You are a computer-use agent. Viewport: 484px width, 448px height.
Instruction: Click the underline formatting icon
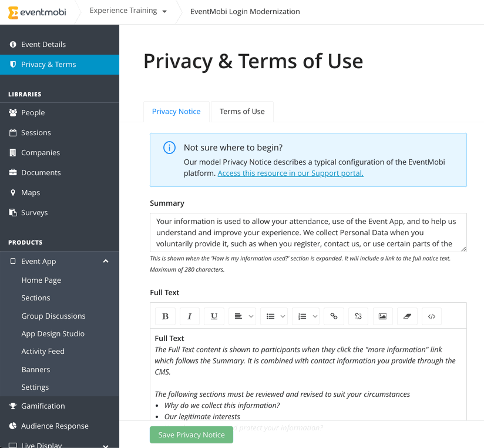pyautogui.click(x=214, y=316)
